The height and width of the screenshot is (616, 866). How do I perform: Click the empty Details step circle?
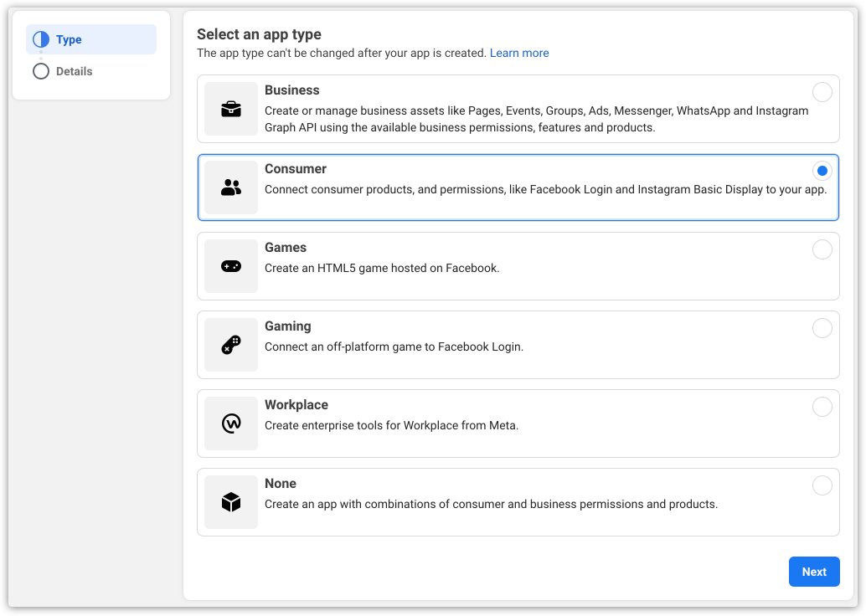click(41, 71)
